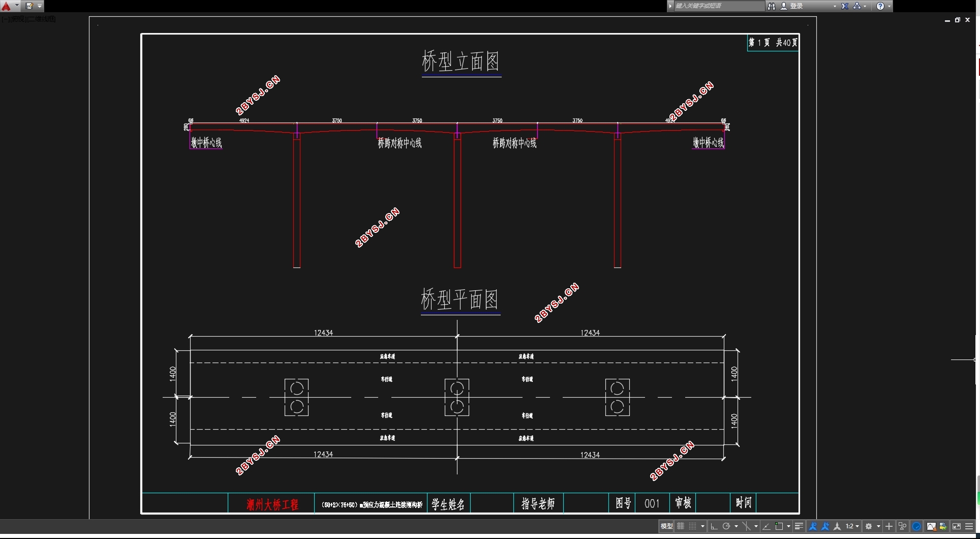Toggle polar tracking icon
Viewport: 980px width, 539px height.
pos(726,526)
